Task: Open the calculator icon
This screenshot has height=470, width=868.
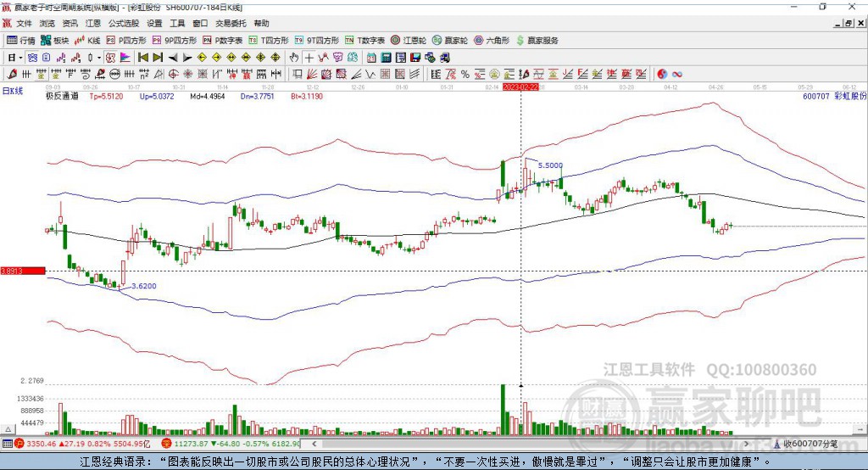Action: click(387, 58)
